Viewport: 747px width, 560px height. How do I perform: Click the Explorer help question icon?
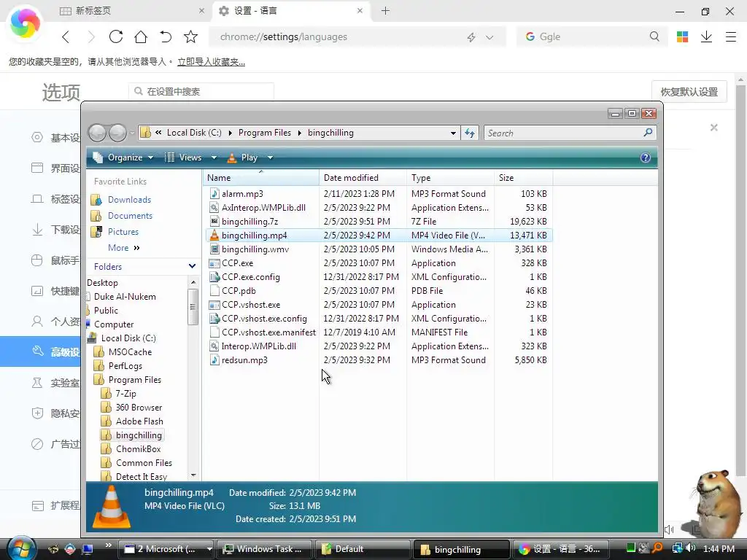646,157
